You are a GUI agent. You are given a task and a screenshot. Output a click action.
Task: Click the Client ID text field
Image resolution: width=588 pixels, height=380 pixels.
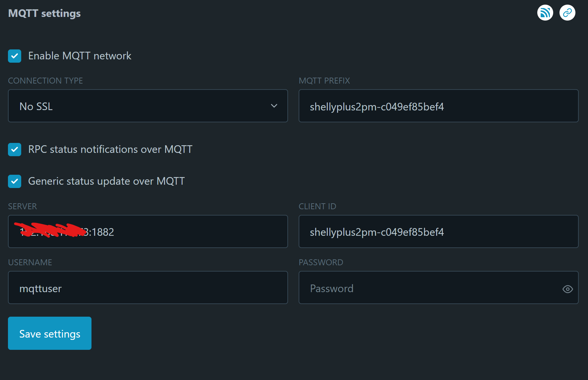coord(438,232)
